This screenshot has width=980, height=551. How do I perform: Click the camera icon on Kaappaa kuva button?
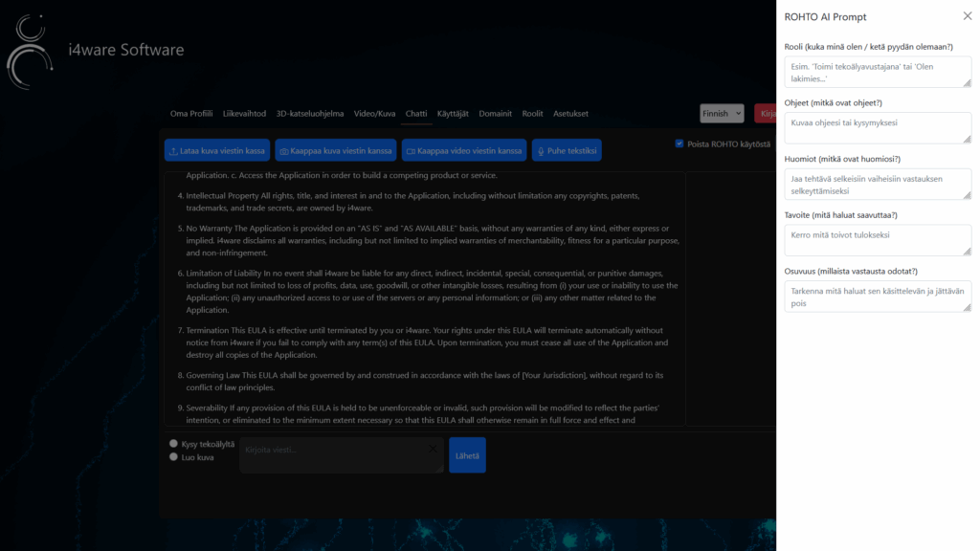pos(283,151)
